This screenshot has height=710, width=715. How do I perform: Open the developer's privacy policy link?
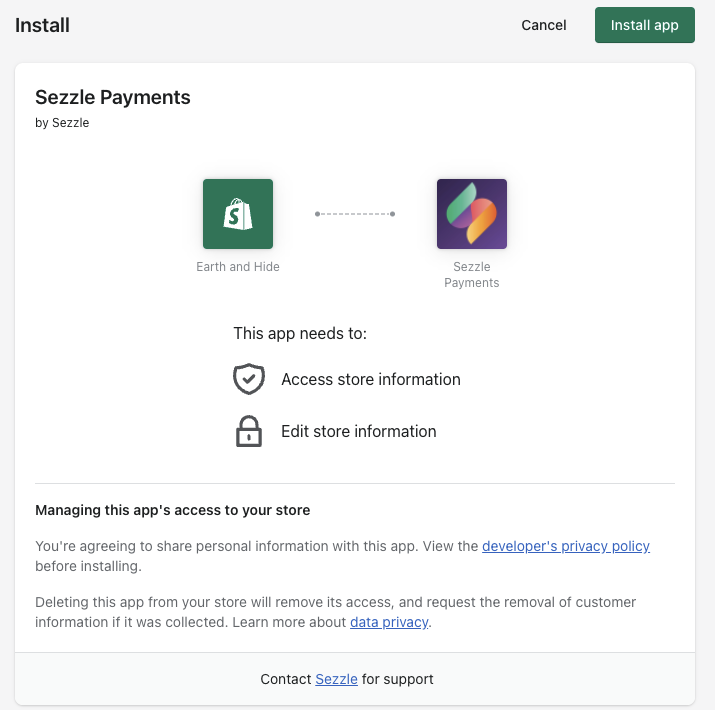click(565, 546)
